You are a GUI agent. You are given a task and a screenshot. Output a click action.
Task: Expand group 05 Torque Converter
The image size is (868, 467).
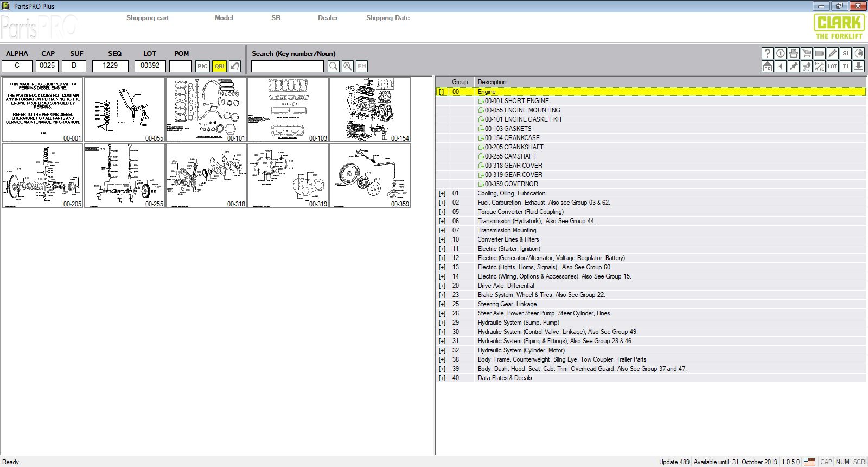(442, 212)
